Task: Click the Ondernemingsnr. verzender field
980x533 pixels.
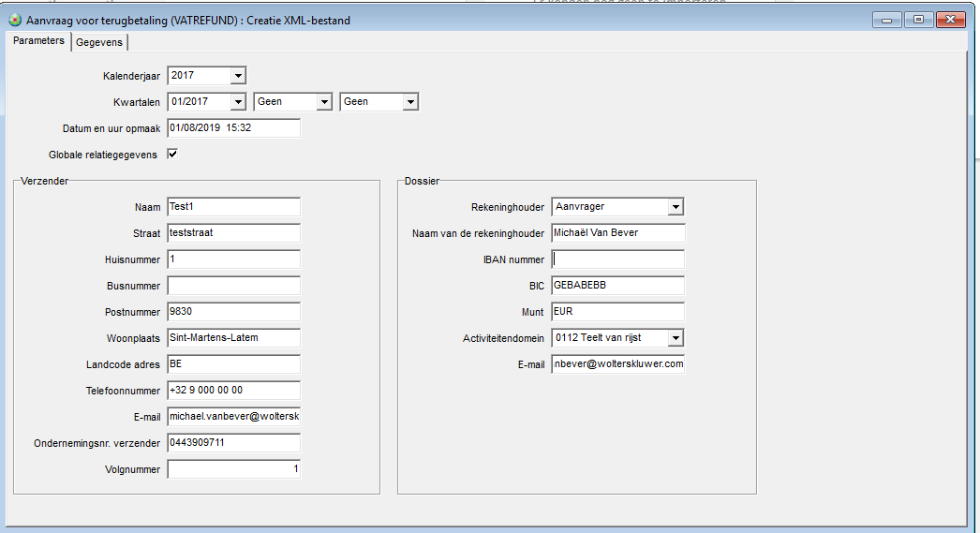Action: tap(233, 443)
